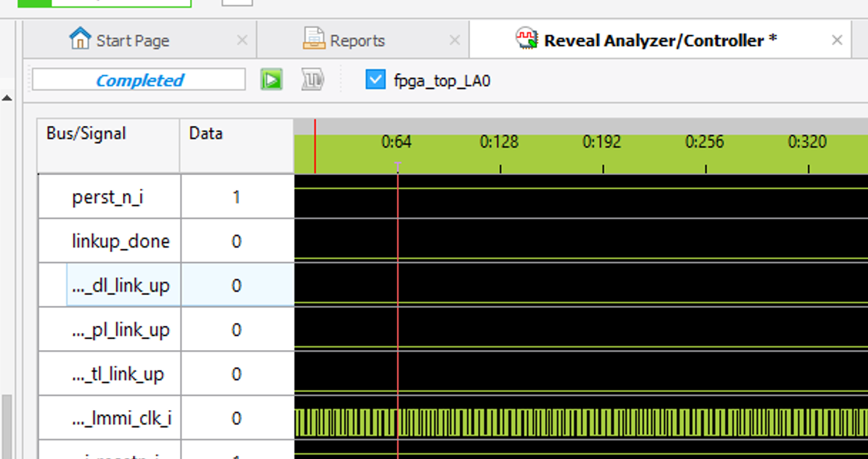868x459 pixels.
Task: Click the Bus/Signal column header
Action: (108, 145)
